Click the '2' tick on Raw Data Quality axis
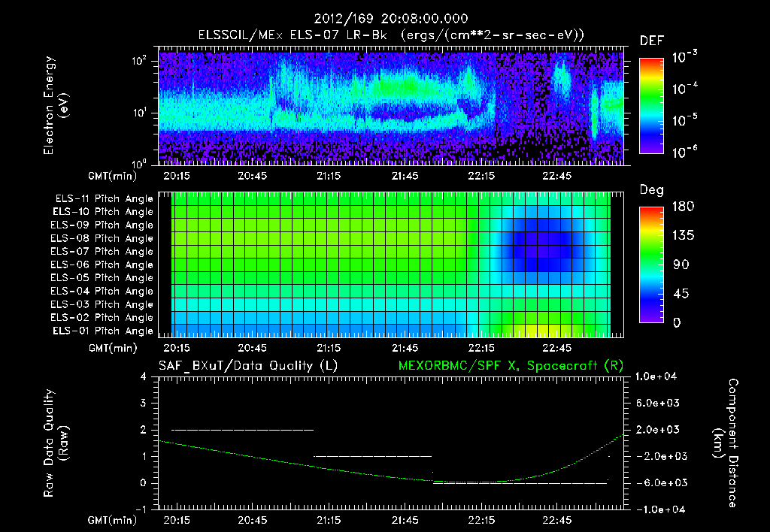The height and width of the screenshot is (532, 770). tap(144, 429)
